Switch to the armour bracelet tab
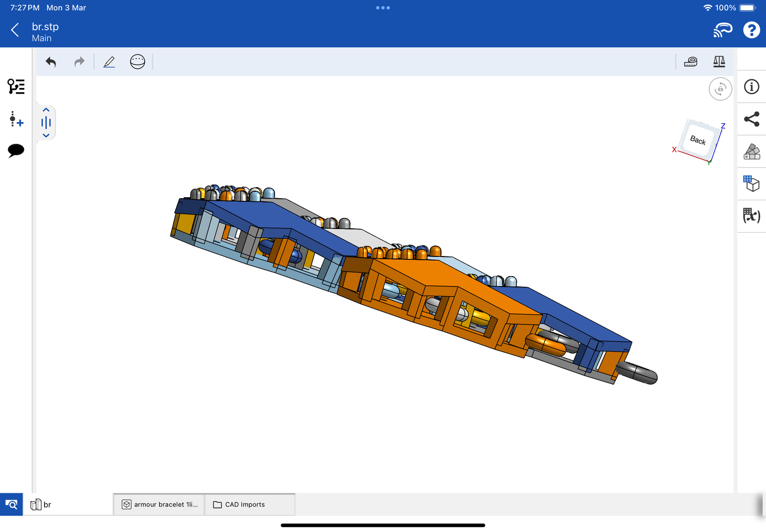The image size is (766, 532). (x=159, y=504)
